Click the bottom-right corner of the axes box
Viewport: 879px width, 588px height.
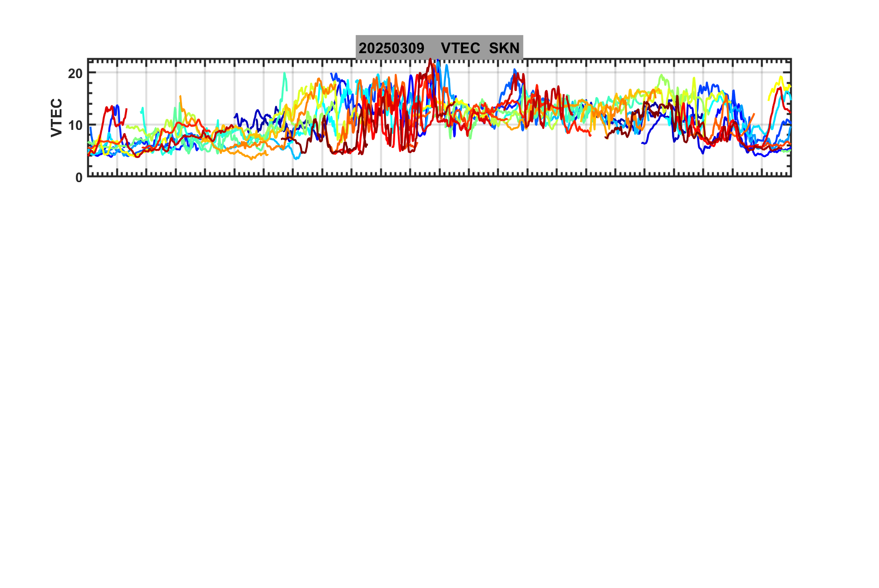791,176
